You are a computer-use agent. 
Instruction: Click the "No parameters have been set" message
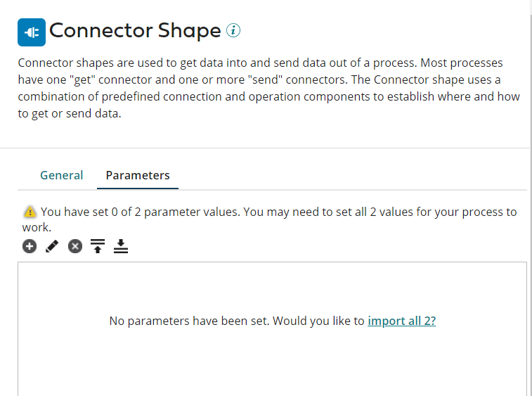coord(189,321)
